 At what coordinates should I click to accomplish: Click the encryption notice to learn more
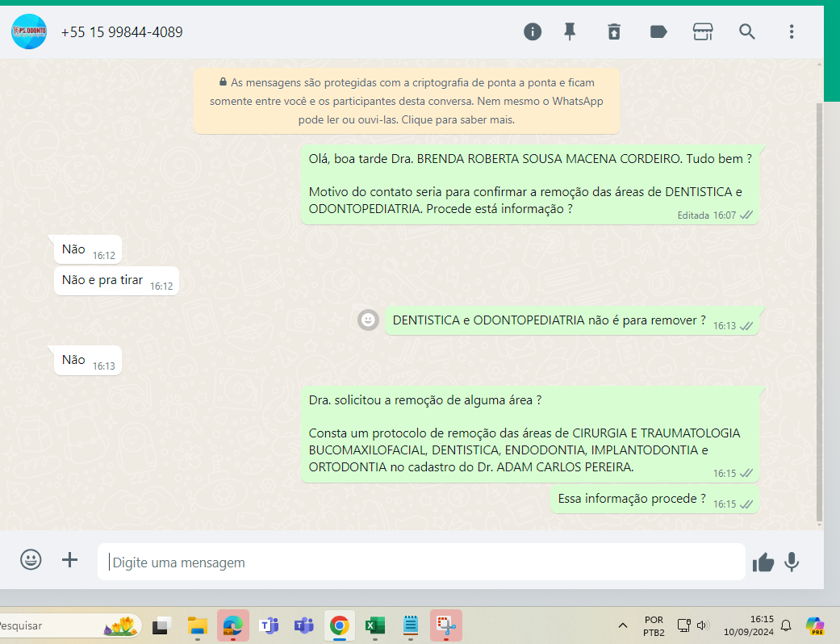click(407, 101)
